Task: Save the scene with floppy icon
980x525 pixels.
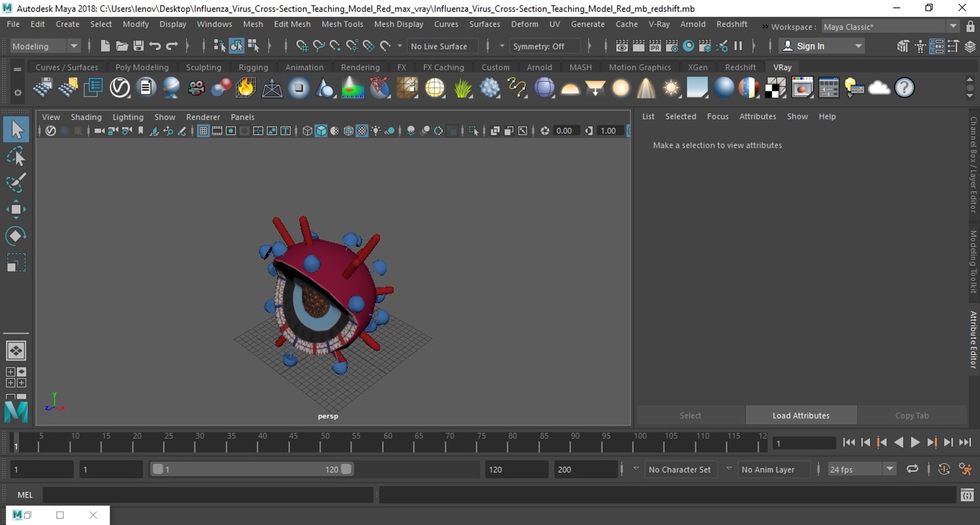Action: pyautogui.click(x=138, y=46)
